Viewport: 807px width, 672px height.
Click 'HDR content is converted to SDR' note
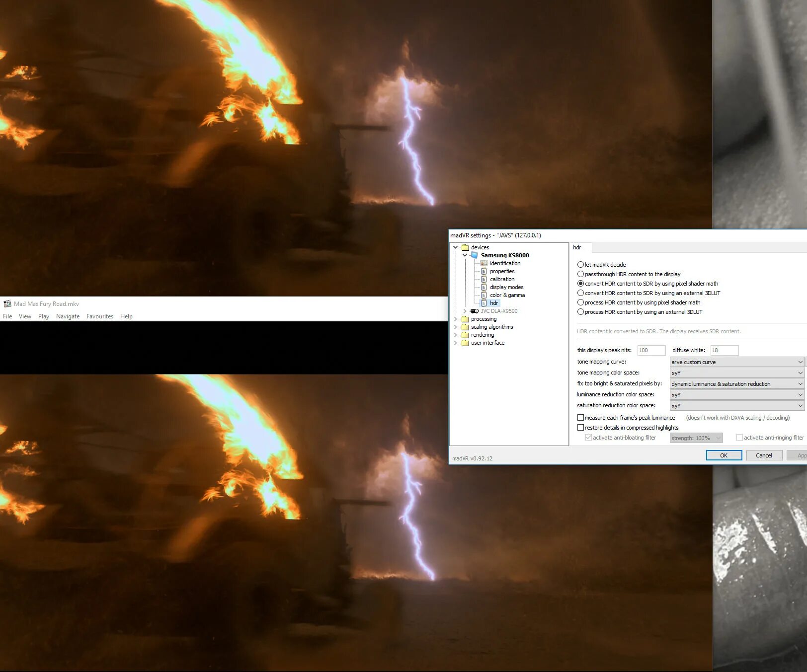658,331
